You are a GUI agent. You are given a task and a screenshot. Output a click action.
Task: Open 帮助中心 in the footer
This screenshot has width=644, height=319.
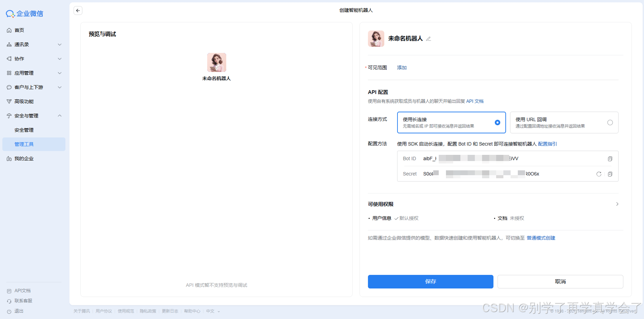pyautogui.click(x=192, y=311)
